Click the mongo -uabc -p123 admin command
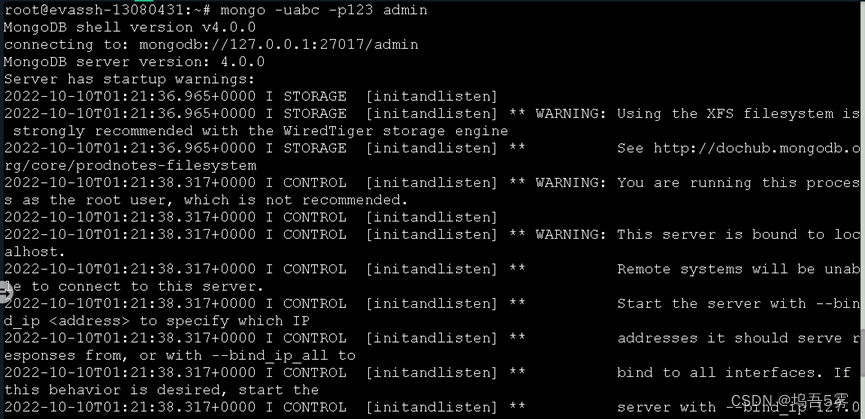 pyautogui.click(x=324, y=10)
